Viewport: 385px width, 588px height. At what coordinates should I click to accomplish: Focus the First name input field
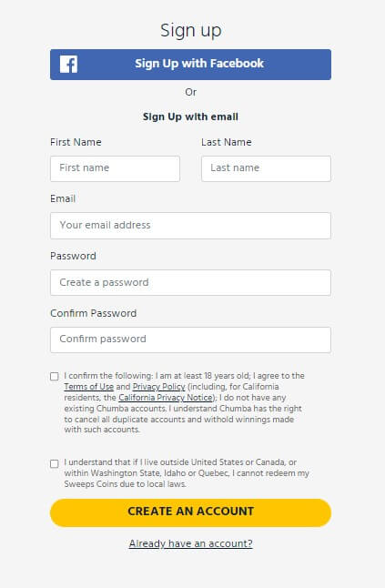[115, 168]
